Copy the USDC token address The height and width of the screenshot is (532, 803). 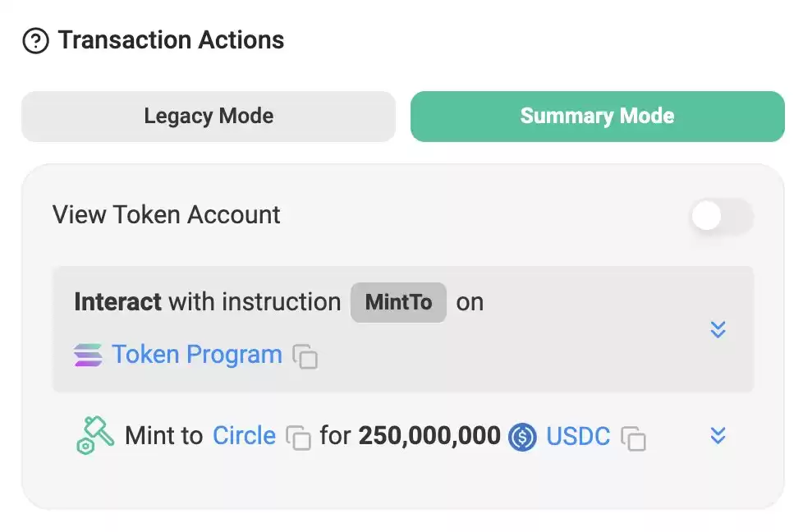coord(634,438)
